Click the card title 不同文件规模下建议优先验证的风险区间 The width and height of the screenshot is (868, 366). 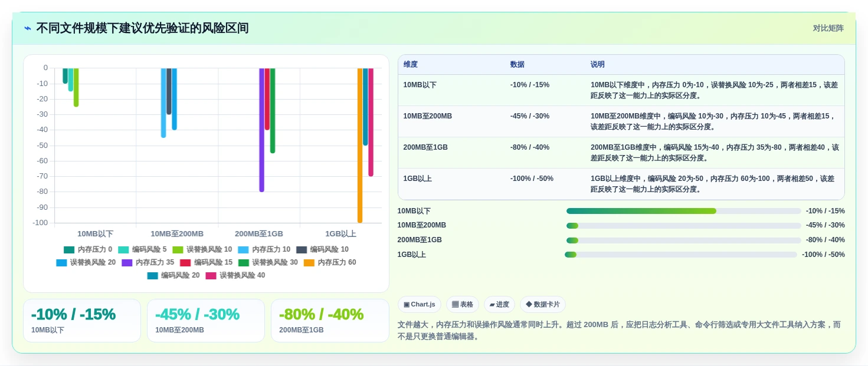(x=142, y=28)
